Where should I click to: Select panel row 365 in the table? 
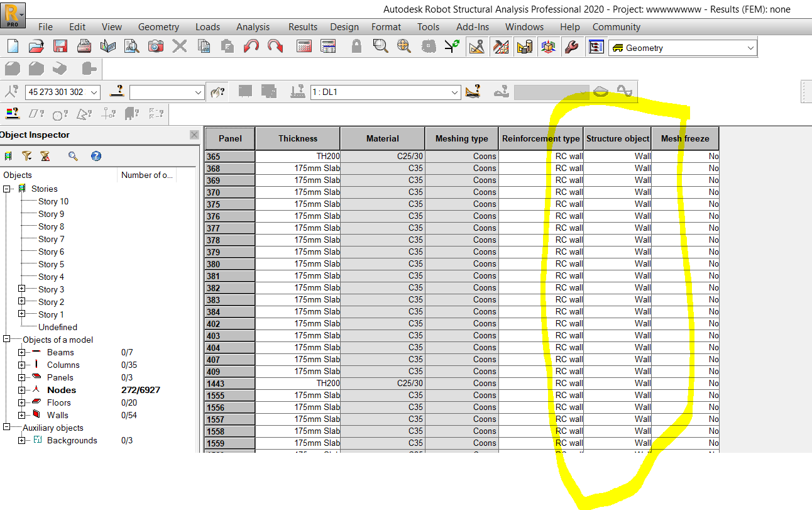point(229,156)
